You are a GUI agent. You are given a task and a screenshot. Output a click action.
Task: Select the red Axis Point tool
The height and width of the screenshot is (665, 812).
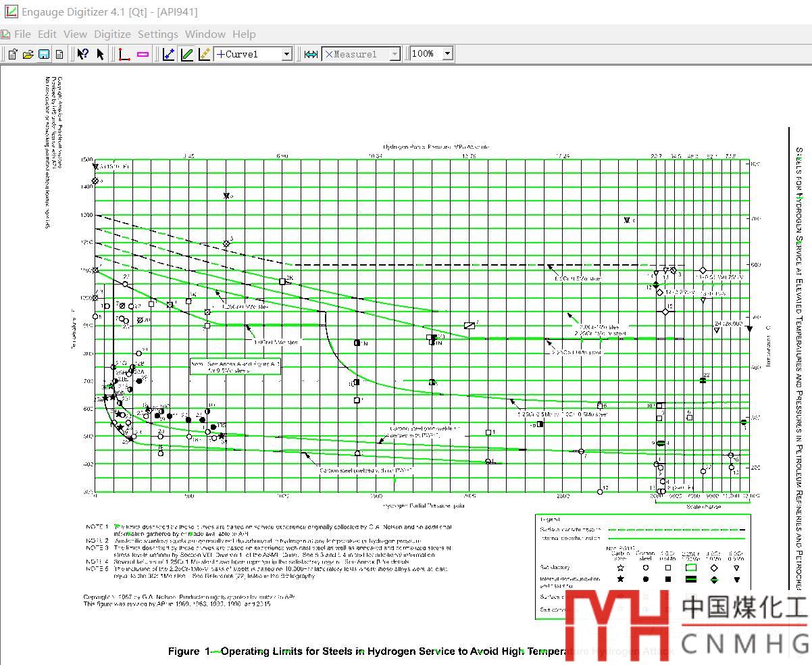[124, 54]
